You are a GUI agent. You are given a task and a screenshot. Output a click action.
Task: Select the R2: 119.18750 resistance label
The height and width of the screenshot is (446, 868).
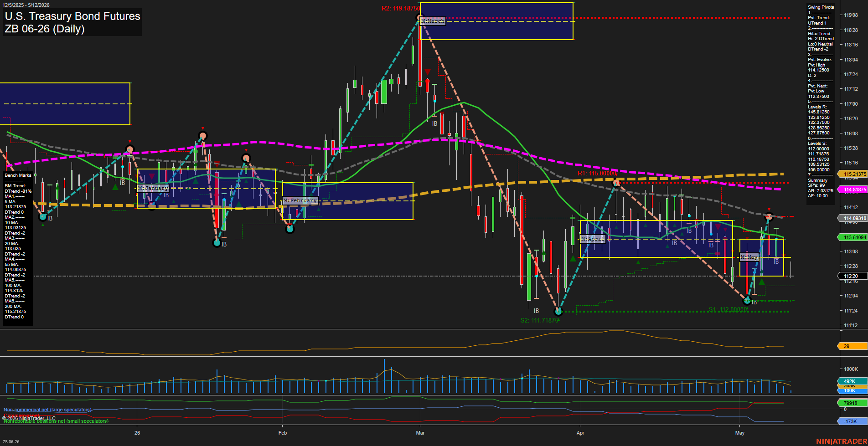pyautogui.click(x=401, y=9)
